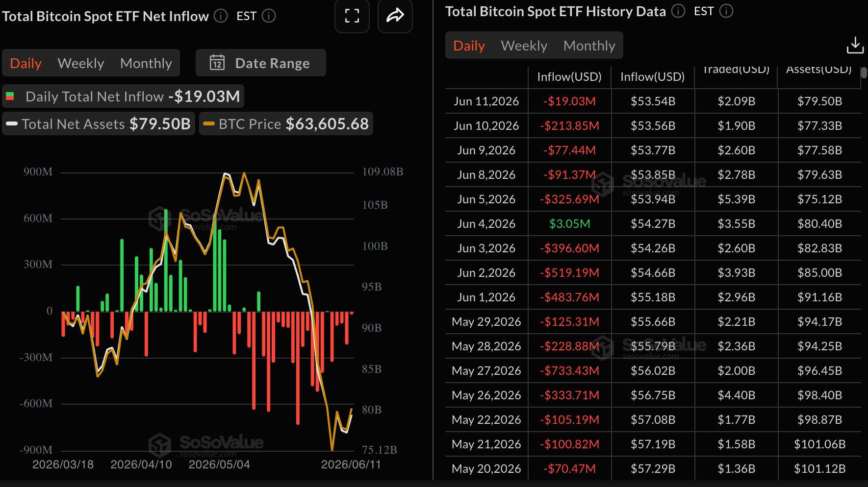Open the calendar icon in Date Range
Viewport: 868px width, 487px height.
point(217,63)
